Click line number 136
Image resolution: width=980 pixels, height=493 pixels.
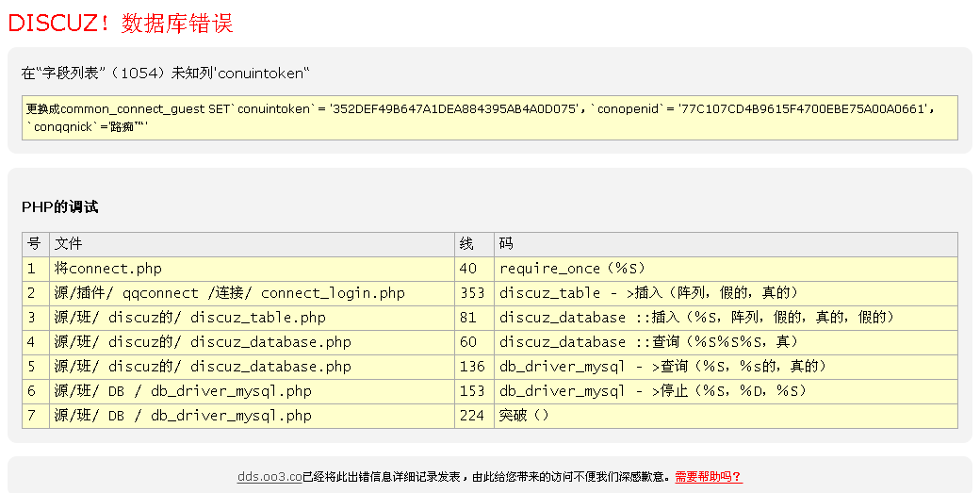(474, 367)
